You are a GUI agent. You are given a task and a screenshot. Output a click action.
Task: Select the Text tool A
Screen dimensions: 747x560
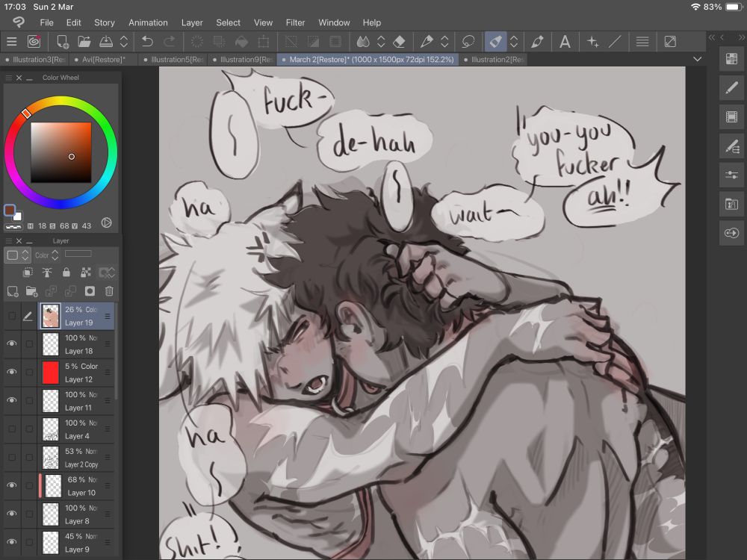click(565, 41)
